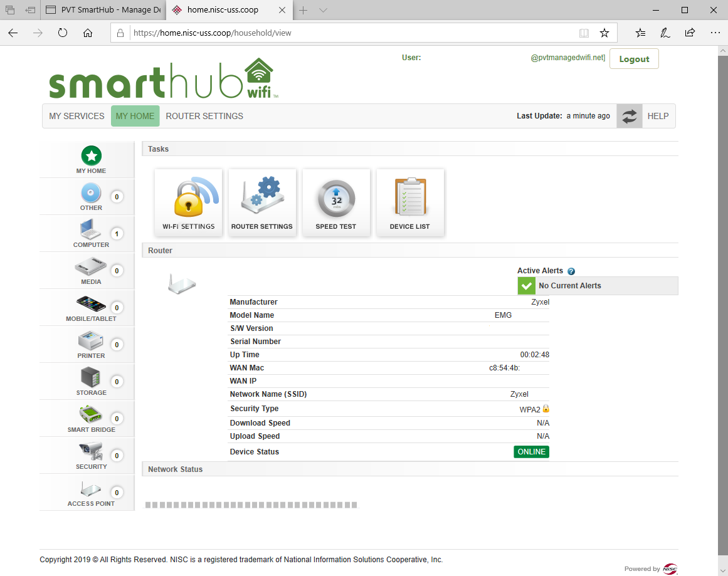Click the No Current Alerts text
728x576 pixels.
[570, 286]
